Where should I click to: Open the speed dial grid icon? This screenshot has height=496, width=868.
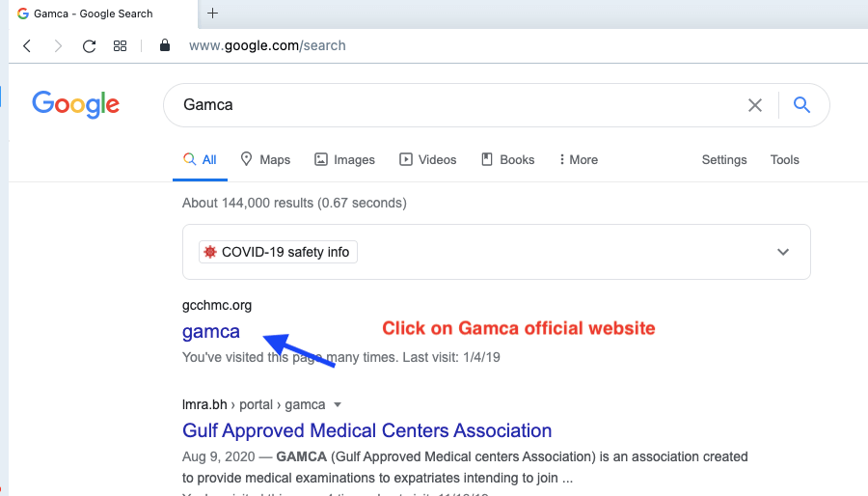tap(121, 46)
